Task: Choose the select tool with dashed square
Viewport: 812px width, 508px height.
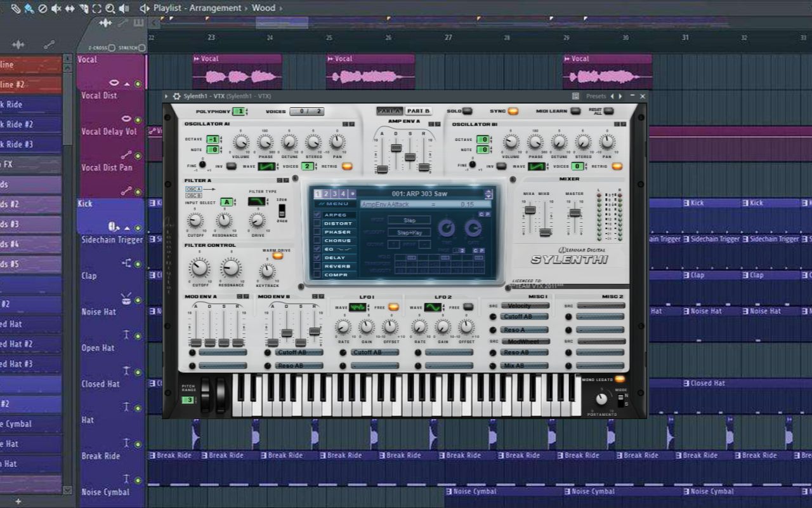Action: pyautogui.click(x=96, y=8)
